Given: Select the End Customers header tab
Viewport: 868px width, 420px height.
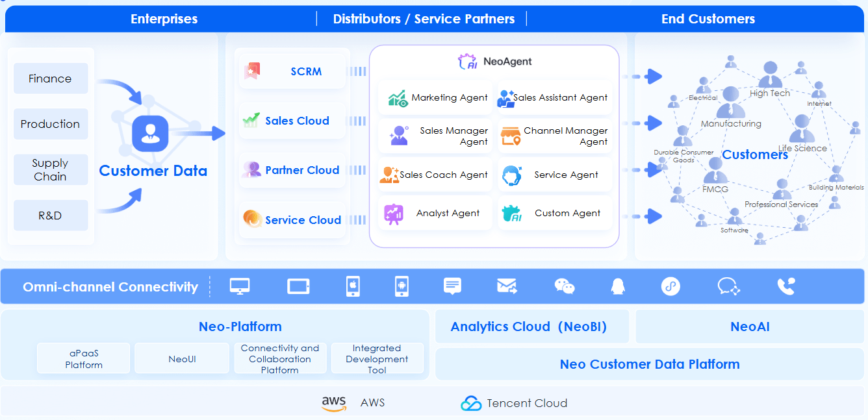Looking at the screenshot, I should click(x=708, y=19).
